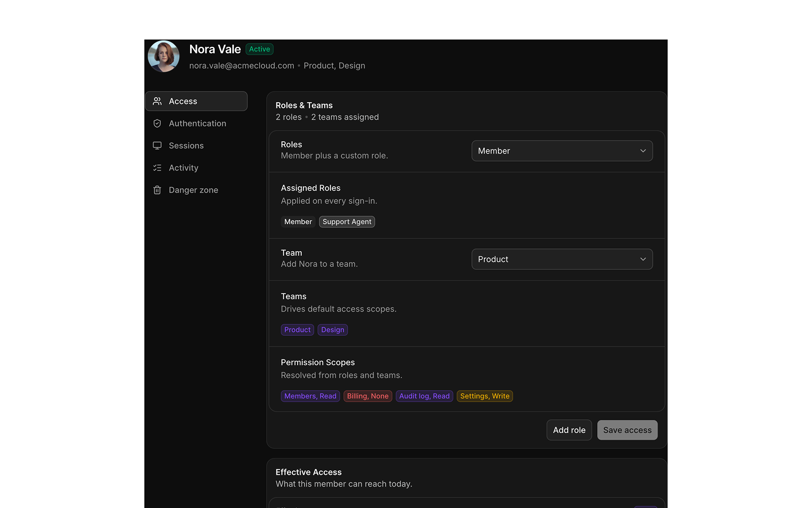Screen dimensions: 812x508
Task: Click the Billing, None scope tag
Action: point(368,396)
